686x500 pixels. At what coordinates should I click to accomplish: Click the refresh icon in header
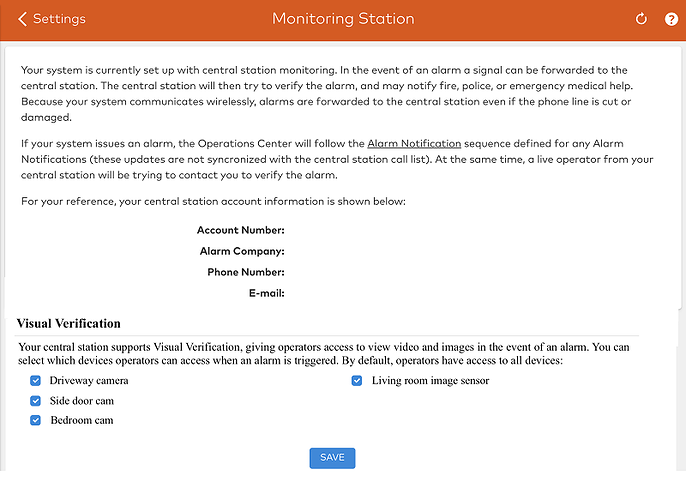[642, 19]
